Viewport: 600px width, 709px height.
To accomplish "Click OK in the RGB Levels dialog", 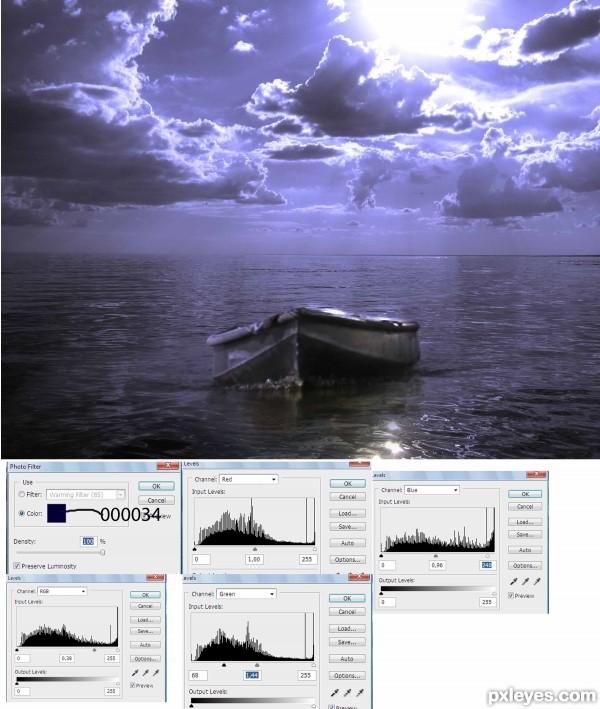I will pyautogui.click(x=145, y=595).
